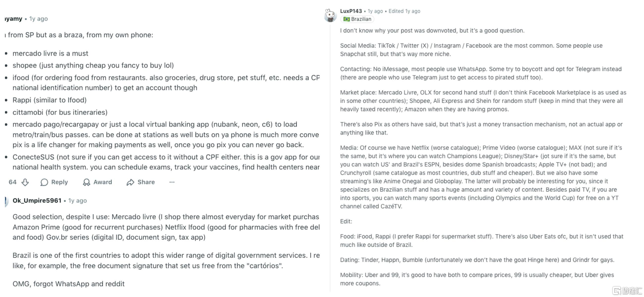This screenshot has height=297, width=644.
Task: Click the 'OMG, forgot WhatsApp and reddit' line
Action: click(x=69, y=284)
